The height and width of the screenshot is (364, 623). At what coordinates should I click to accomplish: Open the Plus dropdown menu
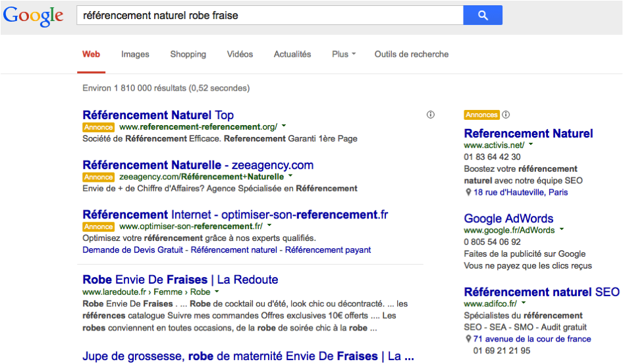pos(344,54)
